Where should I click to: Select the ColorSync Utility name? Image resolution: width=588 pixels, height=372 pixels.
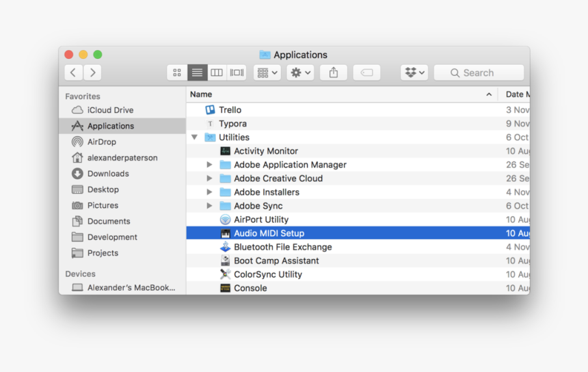(x=268, y=274)
